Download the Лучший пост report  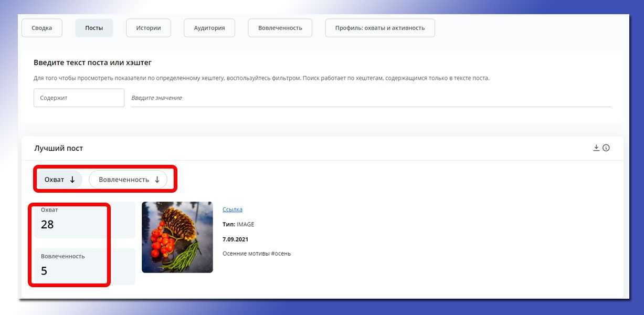pyautogui.click(x=596, y=148)
